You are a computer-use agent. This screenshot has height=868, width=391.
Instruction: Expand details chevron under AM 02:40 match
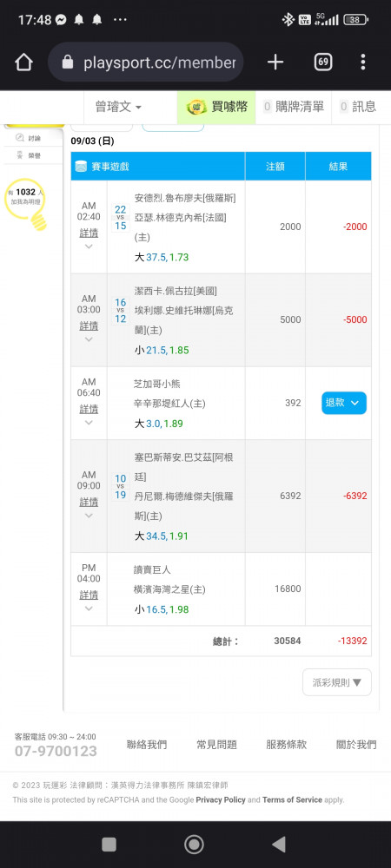[89, 247]
